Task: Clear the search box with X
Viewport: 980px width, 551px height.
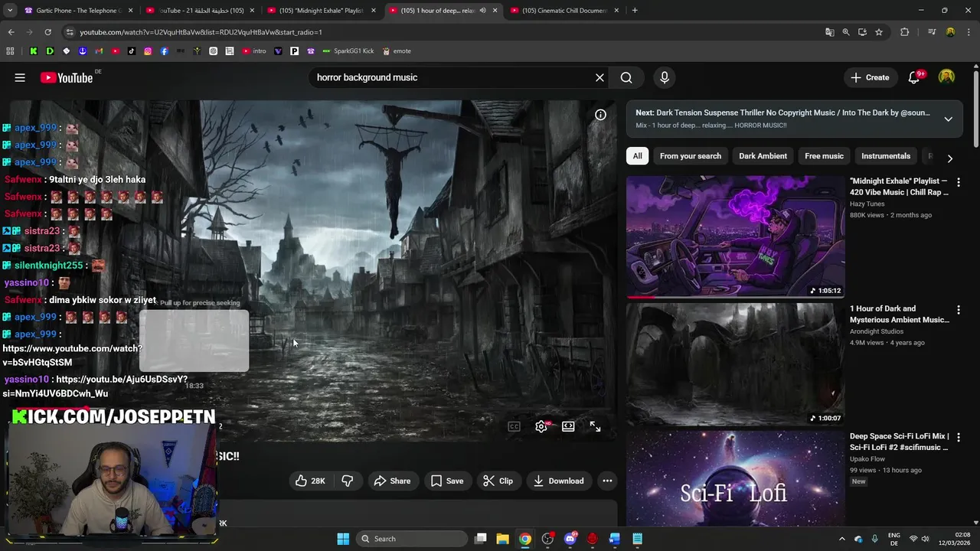Action: coord(599,77)
